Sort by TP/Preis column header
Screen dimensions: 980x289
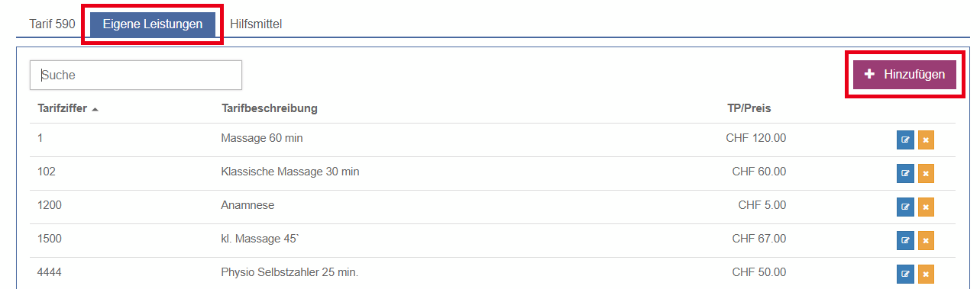749,108
